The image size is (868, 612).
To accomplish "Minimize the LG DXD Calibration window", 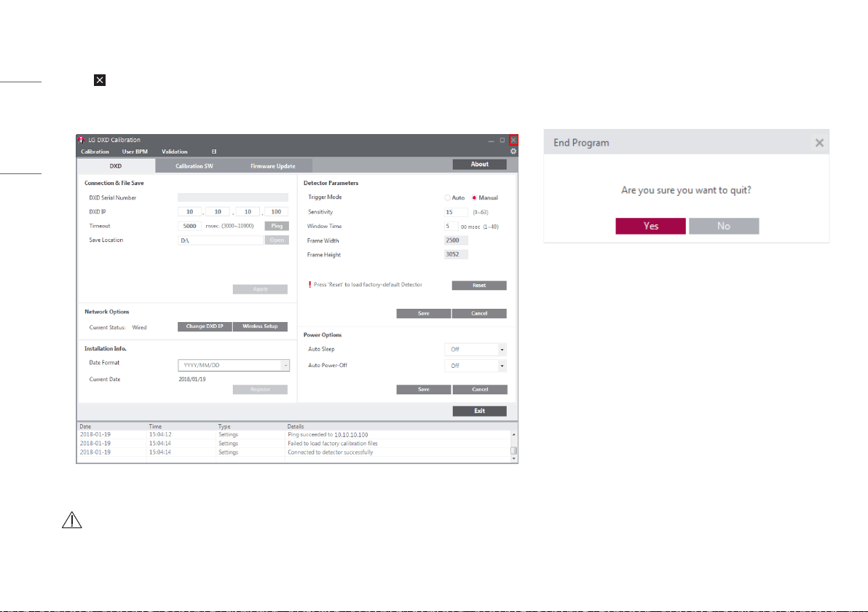I will [491, 141].
